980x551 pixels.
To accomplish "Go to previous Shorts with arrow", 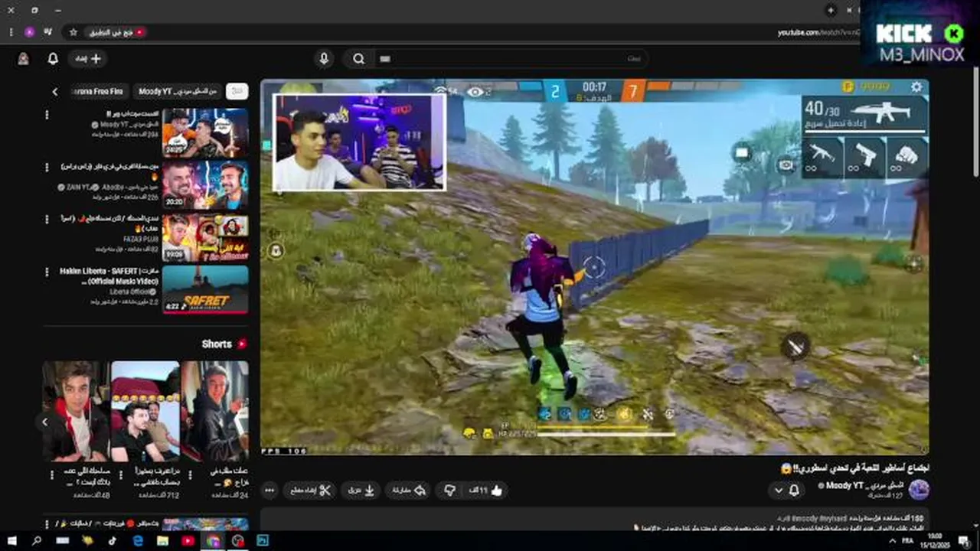I will pyautogui.click(x=45, y=422).
